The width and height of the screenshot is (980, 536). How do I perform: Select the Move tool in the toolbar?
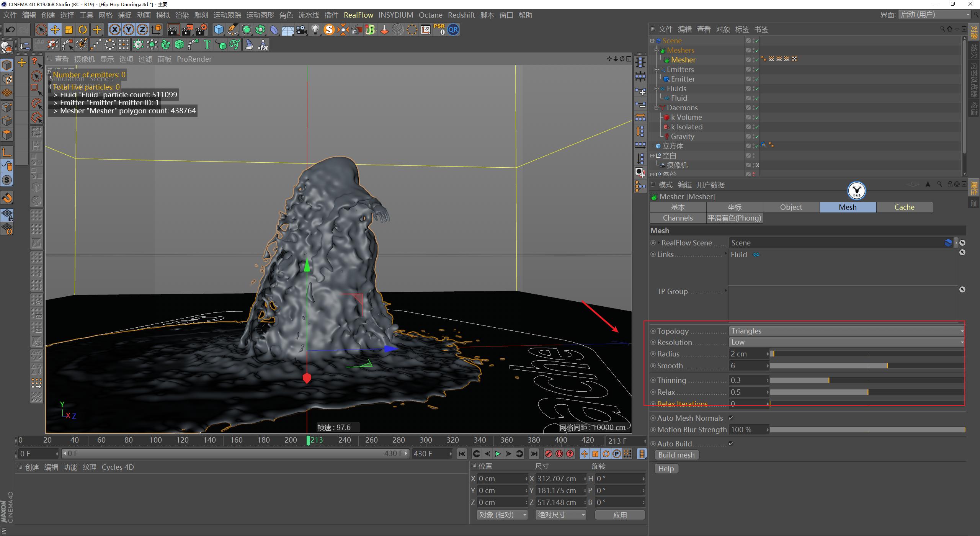(55, 29)
